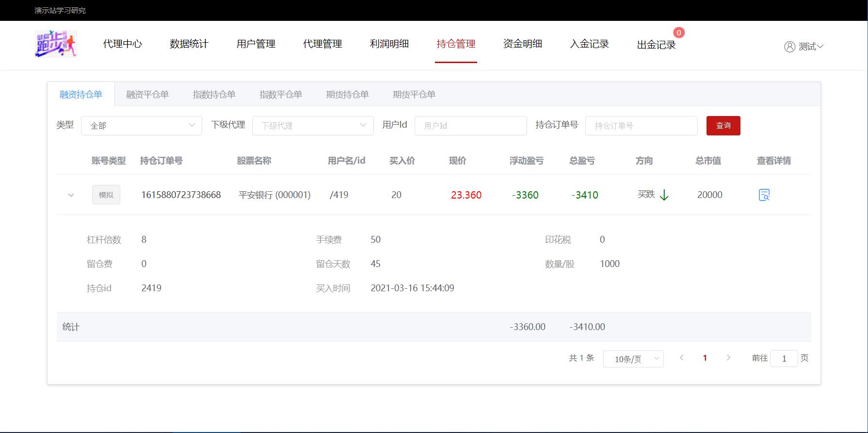Viewport: 868px width, 433px height.
Task: Focus the 持仓订单号 input field
Action: coord(641,126)
